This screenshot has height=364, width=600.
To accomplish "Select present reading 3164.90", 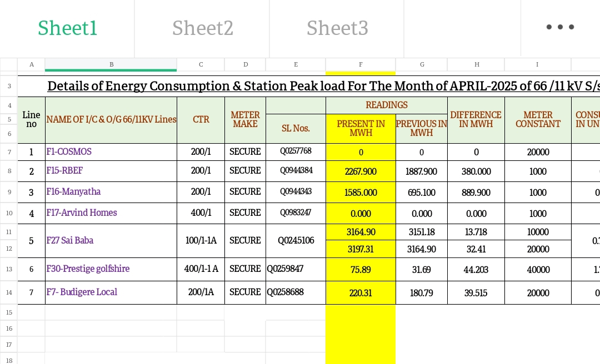I will click(361, 232).
